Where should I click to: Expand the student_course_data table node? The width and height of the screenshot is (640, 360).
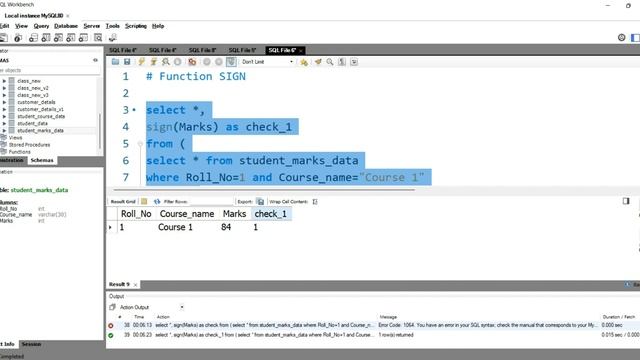(4, 116)
